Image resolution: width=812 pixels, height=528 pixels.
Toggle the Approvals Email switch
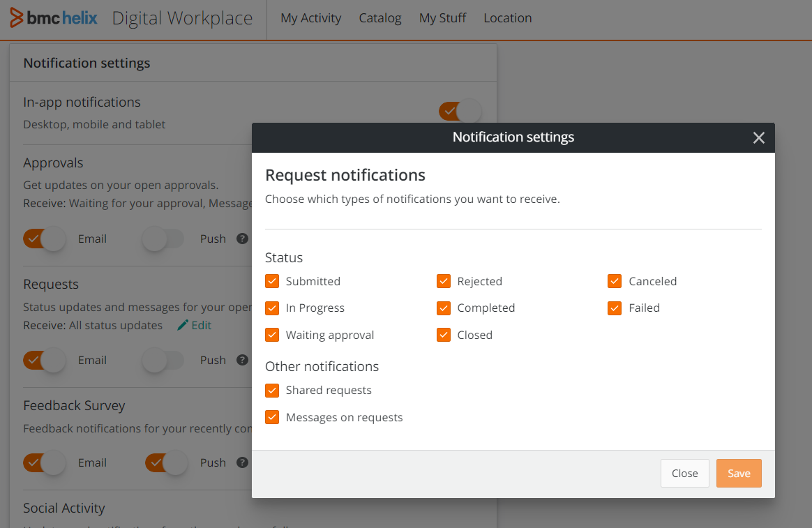[45, 239]
